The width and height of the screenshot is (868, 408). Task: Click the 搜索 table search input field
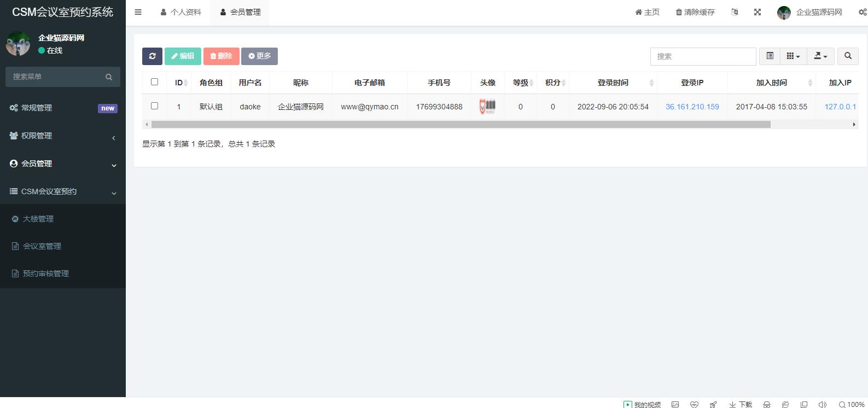703,56
